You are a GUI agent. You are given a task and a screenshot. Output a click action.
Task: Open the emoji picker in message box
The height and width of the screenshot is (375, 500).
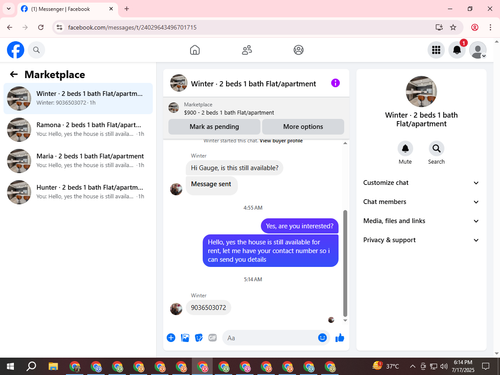[x=322, y=338]
